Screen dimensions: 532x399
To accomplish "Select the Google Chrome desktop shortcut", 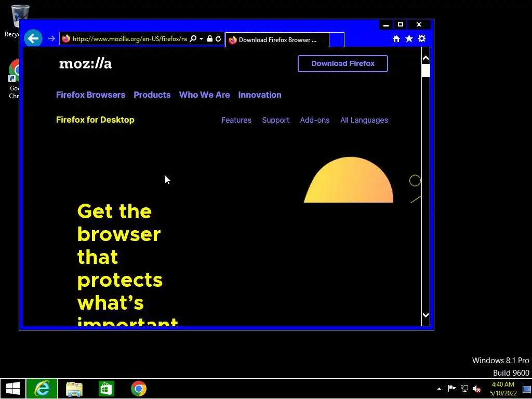I will click(x=14, y=79).
